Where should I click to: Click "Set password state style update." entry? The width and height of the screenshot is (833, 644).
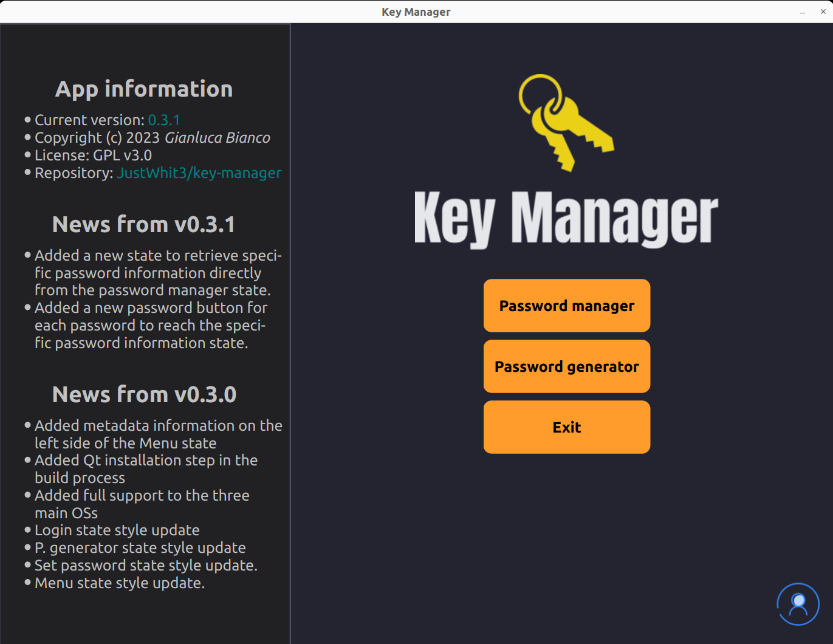point(146,566)
